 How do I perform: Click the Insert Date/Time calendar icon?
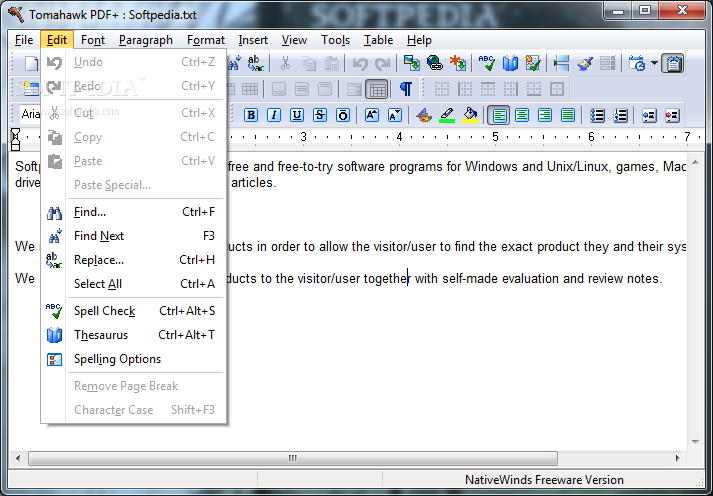637,63
